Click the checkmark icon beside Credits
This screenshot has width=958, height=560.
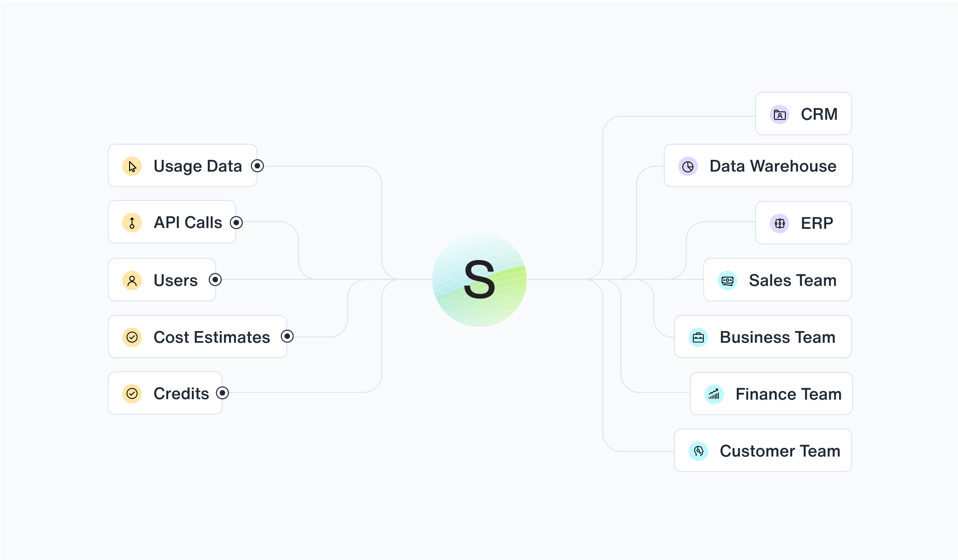(132, 394)
